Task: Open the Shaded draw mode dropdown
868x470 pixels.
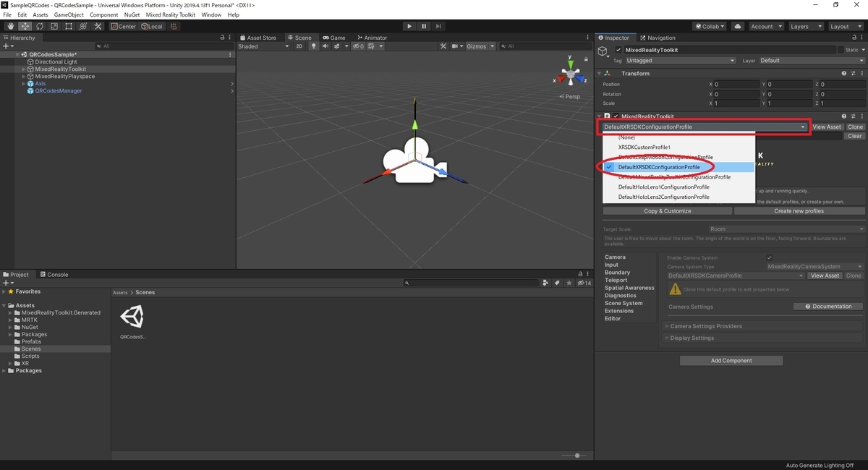Action: pyautogui.click(x=264, y=46)
